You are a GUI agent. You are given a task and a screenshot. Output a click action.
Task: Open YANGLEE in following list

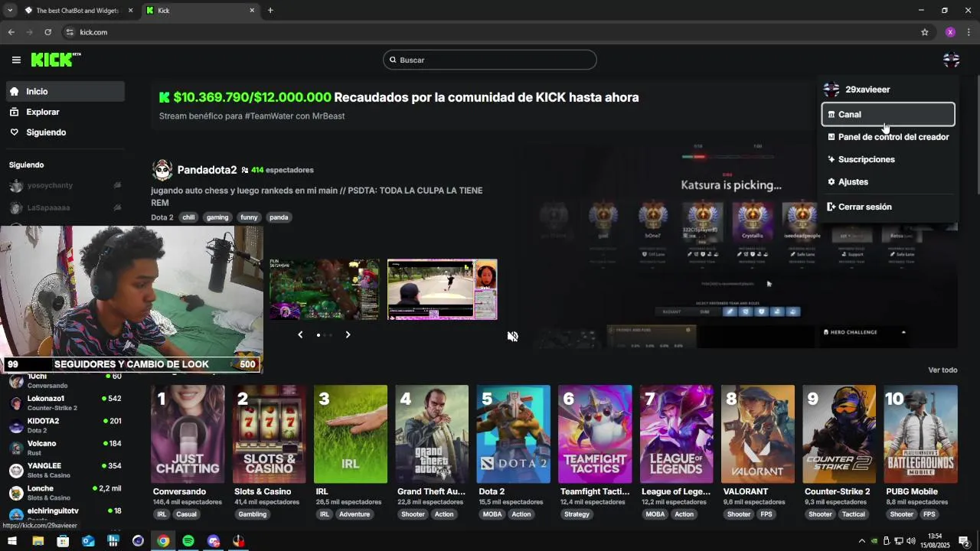click(x=65, y=470)
